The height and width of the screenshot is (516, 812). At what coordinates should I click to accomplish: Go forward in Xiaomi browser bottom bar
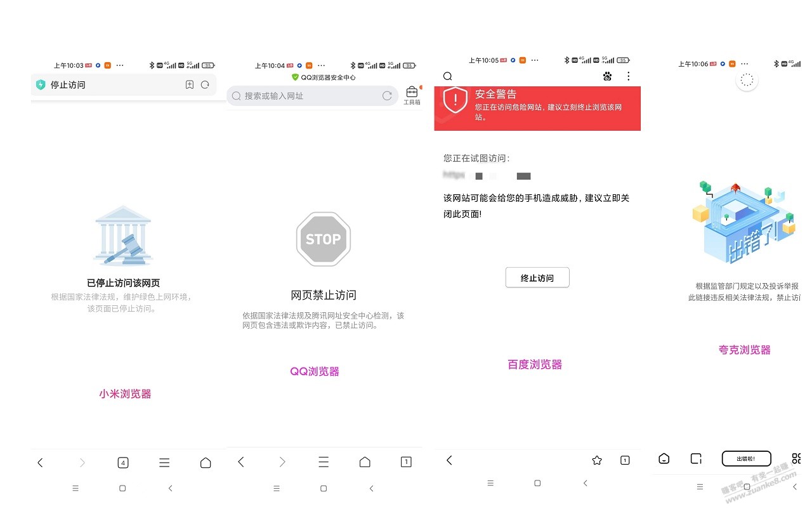(82, 463)
